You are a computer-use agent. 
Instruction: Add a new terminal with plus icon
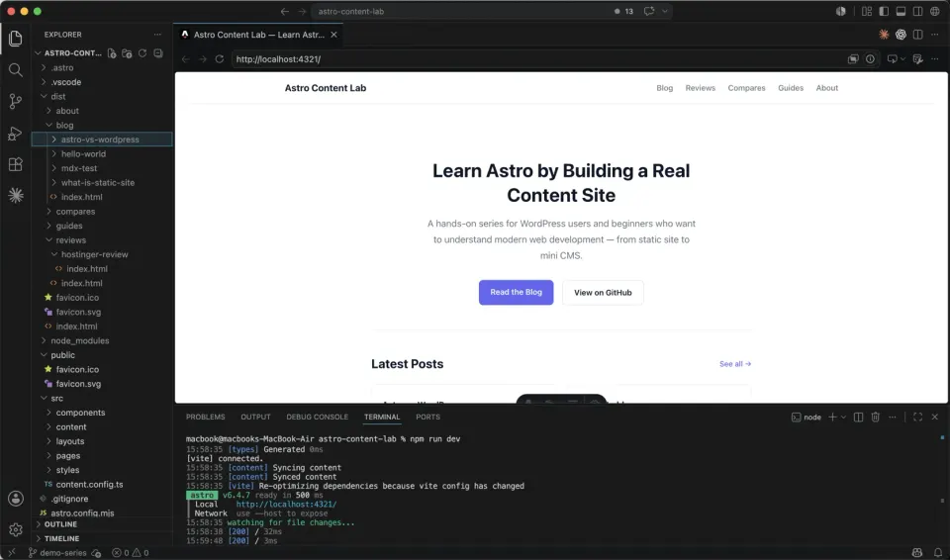[832, 417]
